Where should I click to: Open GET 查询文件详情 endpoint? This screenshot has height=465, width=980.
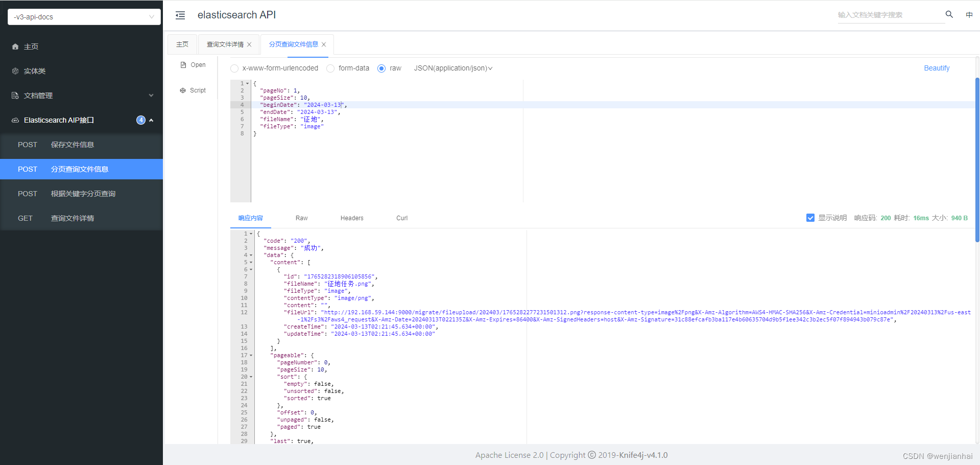(x=82, y=218)
